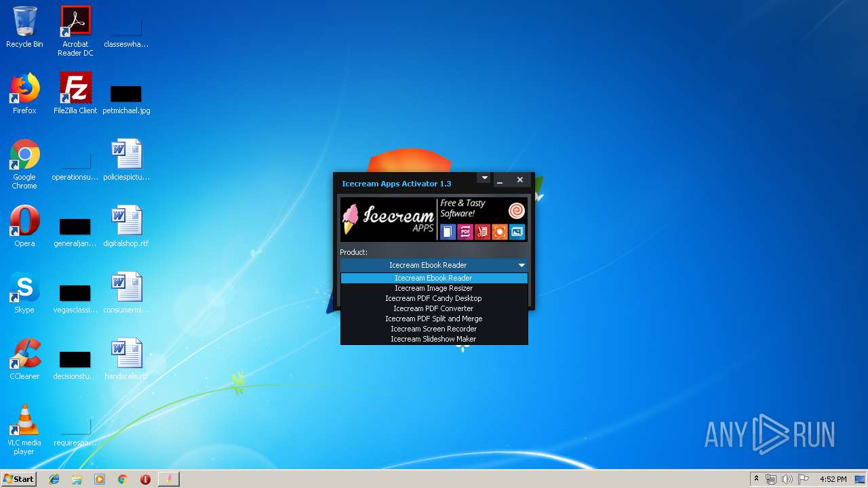
Task: Select the classeswha... desktop file
Action: tap(126, 33)
